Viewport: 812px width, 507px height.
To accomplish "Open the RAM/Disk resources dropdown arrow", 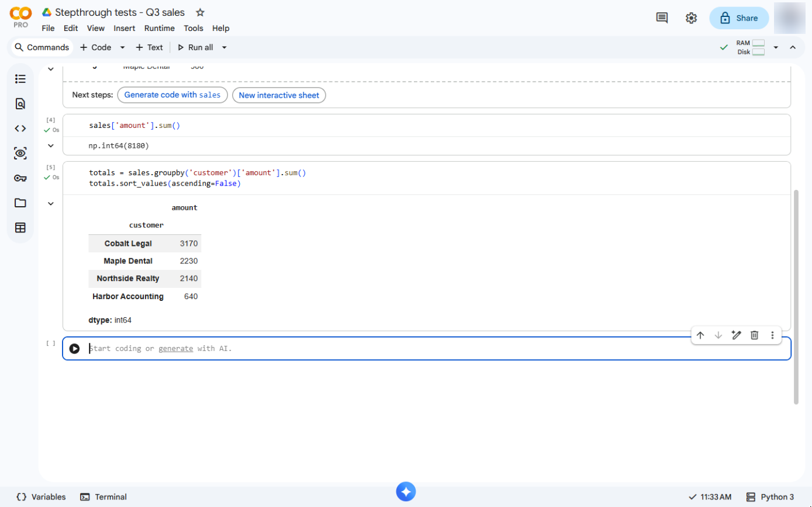I will coord(776,47).
